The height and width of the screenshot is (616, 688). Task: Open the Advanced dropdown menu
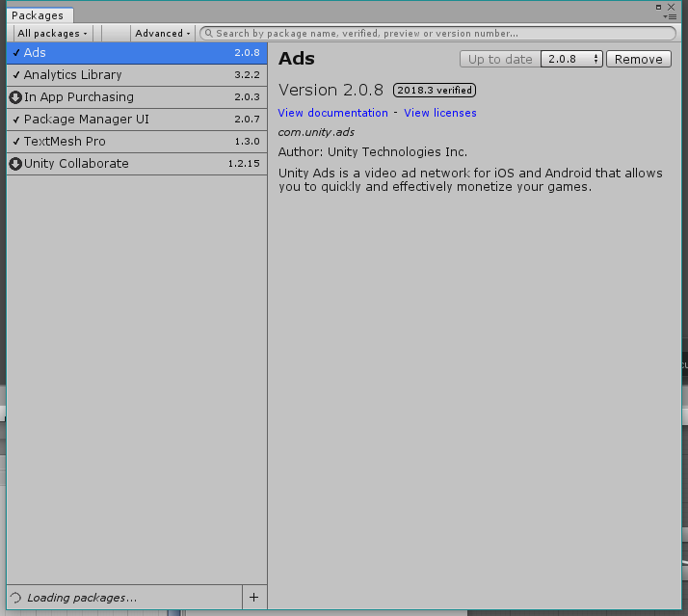[163, 34]
